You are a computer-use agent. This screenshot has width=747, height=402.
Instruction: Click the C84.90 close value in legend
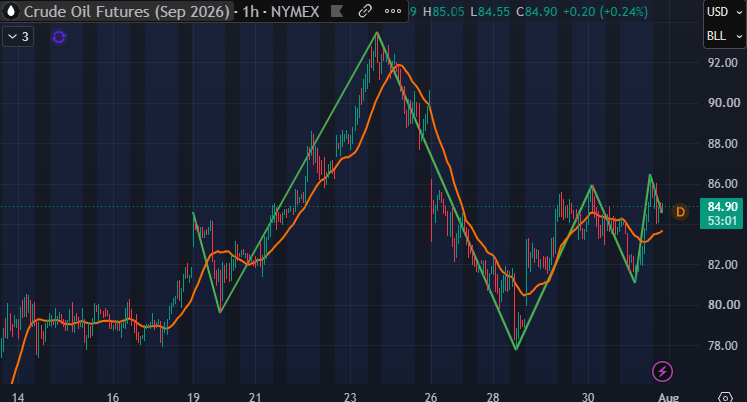[x=536, y=12]
